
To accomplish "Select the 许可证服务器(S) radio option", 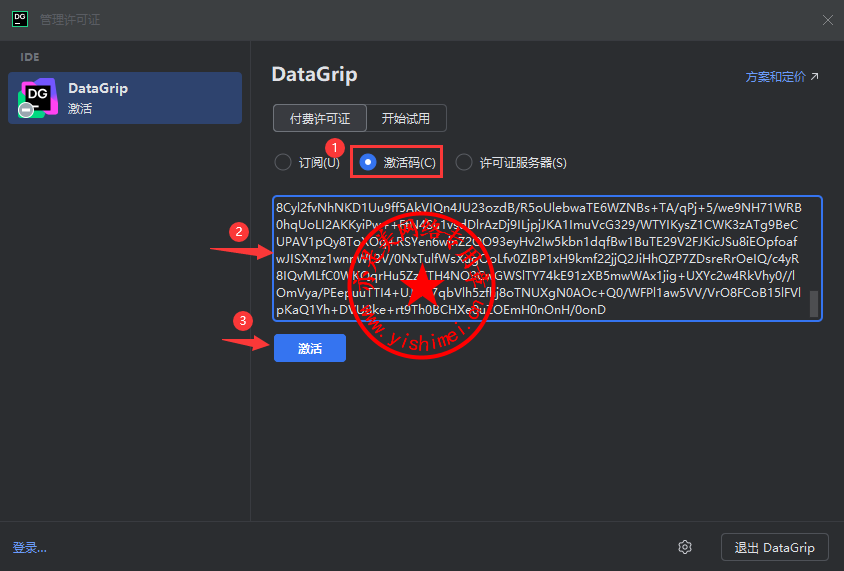I will click(511, 163).
